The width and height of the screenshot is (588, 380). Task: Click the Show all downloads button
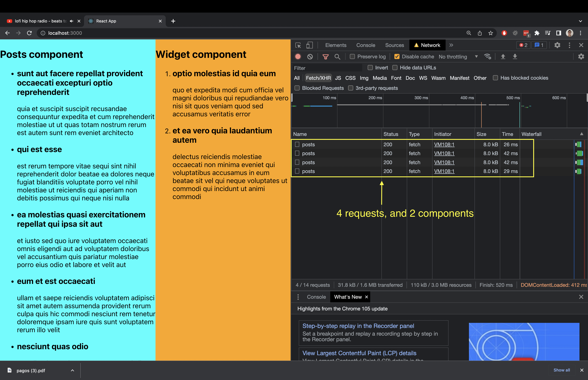[x=562, y=370]
